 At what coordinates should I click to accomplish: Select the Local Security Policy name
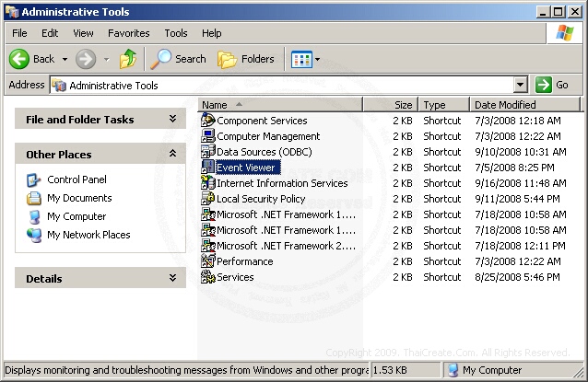(261, 199)
